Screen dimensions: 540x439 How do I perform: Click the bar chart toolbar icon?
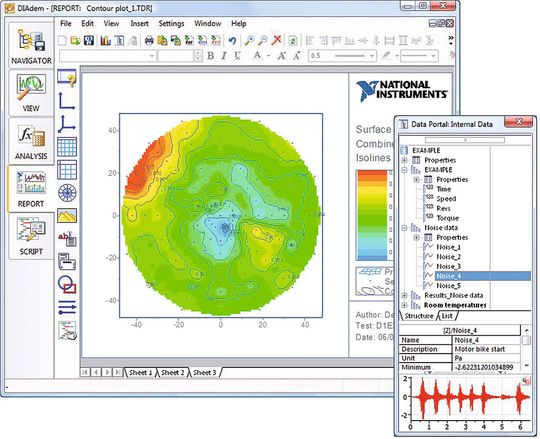click(105, 40)
